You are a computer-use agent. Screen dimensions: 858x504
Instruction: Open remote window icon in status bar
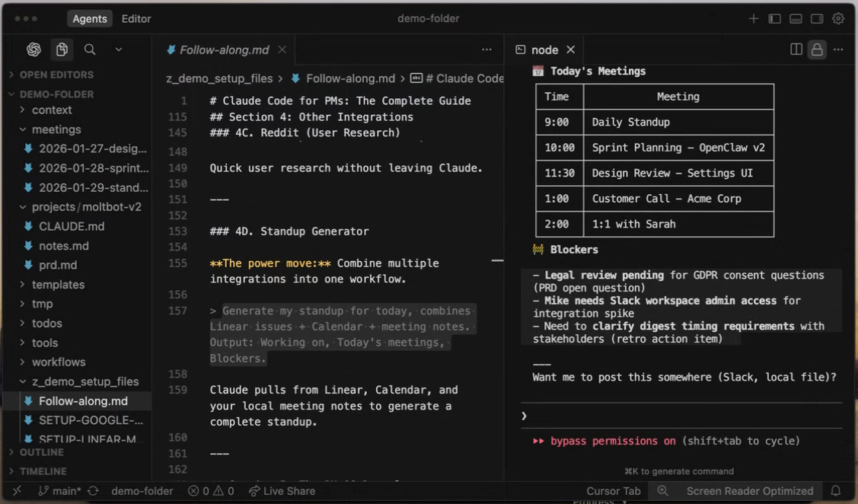[18, 491]
